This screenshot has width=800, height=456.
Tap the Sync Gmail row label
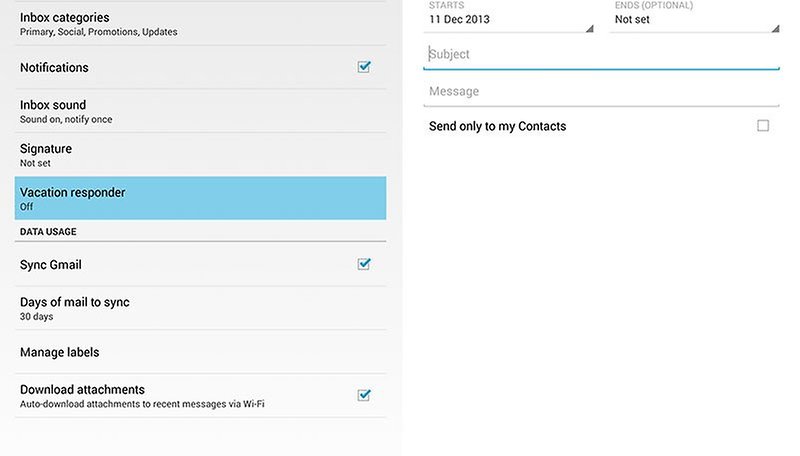click(51, 265)
